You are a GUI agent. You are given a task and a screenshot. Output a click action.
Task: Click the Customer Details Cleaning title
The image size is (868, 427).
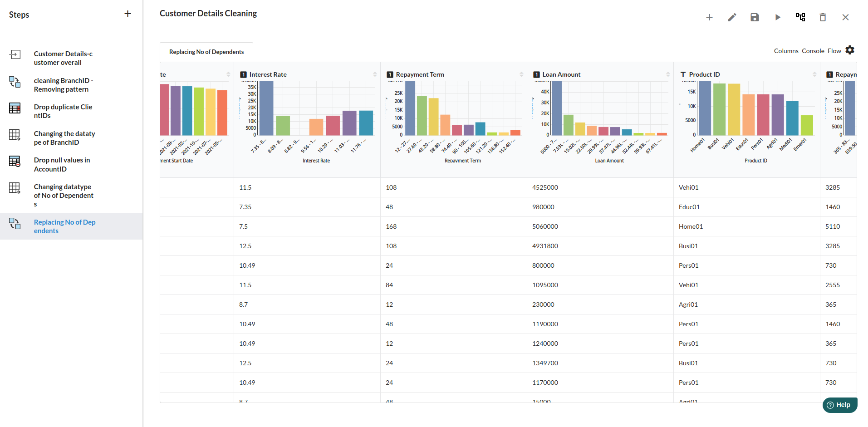[208, 14]
